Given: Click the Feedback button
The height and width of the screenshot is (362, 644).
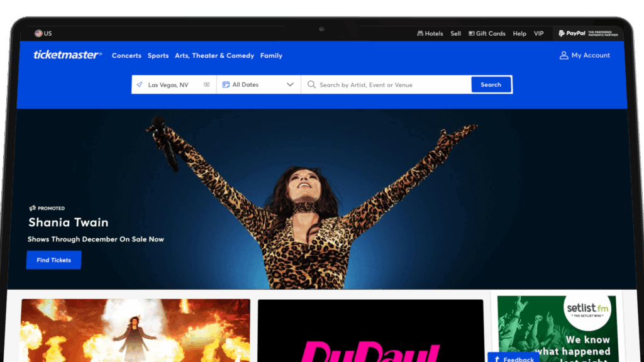Looking at the screenshot, I should [x=513, y=357].
